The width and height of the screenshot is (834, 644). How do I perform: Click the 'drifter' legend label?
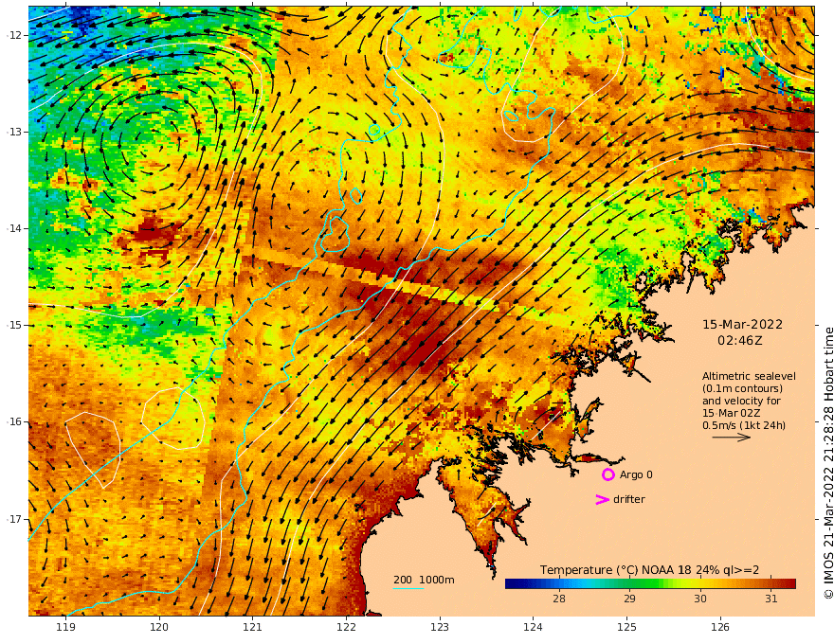[x=629, y=499]
